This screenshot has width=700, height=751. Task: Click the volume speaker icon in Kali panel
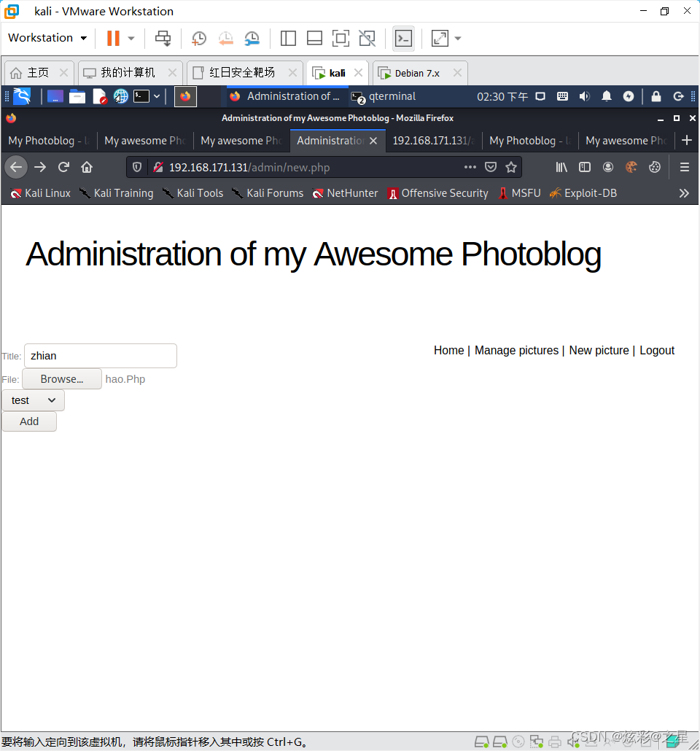click(584, 96)
